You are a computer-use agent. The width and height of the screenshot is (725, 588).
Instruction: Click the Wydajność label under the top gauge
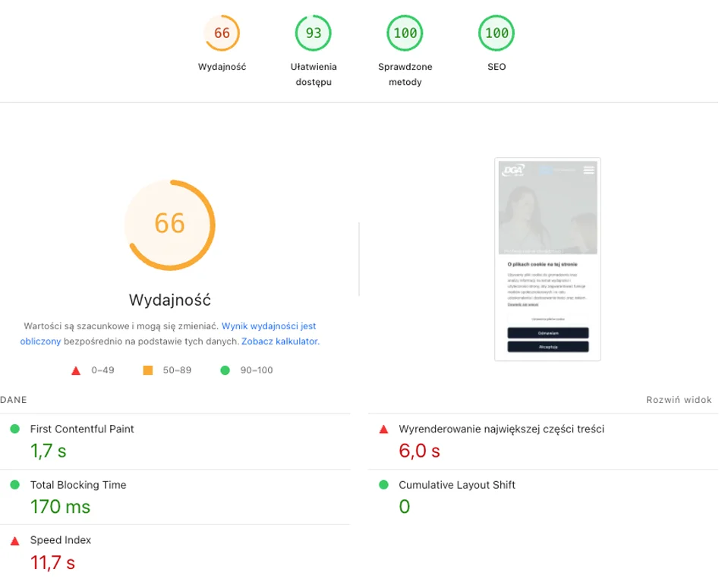coord(222,67)
